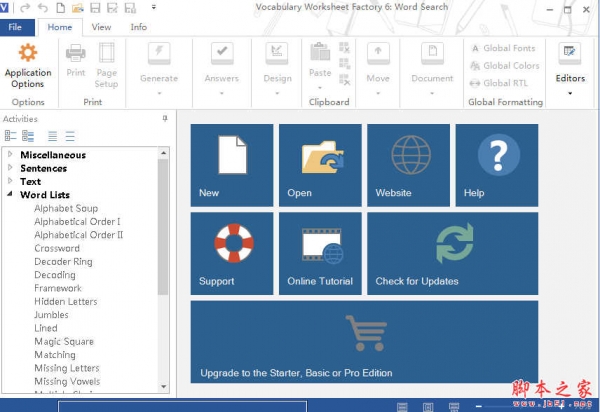Click the third list layout icon in Activities
The image size is (600, 412).
(x=52, y=136)
